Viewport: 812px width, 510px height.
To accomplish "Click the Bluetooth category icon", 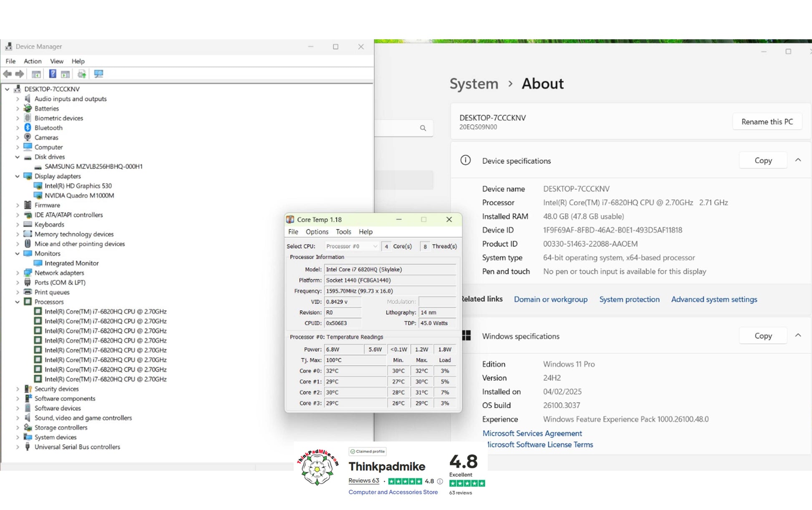I will pyautogui.click(x=28, y=128).
